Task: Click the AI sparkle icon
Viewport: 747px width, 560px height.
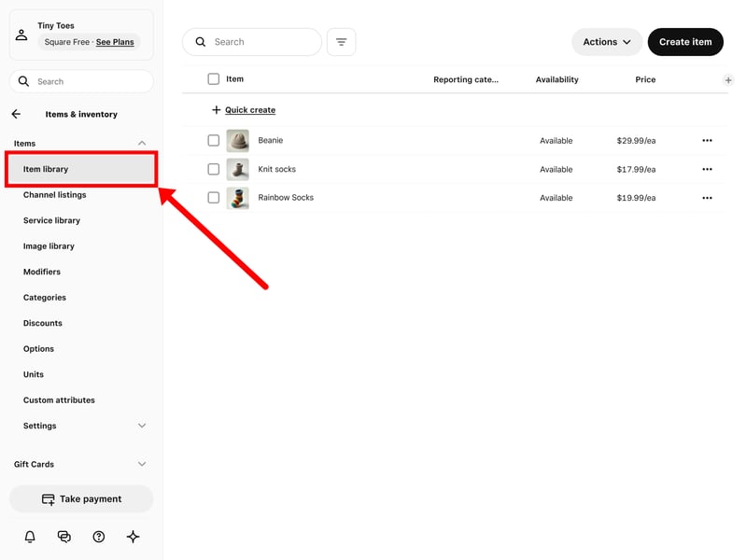Action: [x=133, y=537]
